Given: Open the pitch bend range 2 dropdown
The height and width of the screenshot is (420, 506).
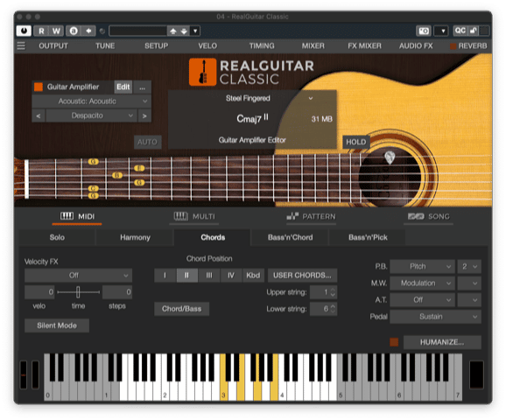Looking at the screenshot, I should tap(469, 267).
